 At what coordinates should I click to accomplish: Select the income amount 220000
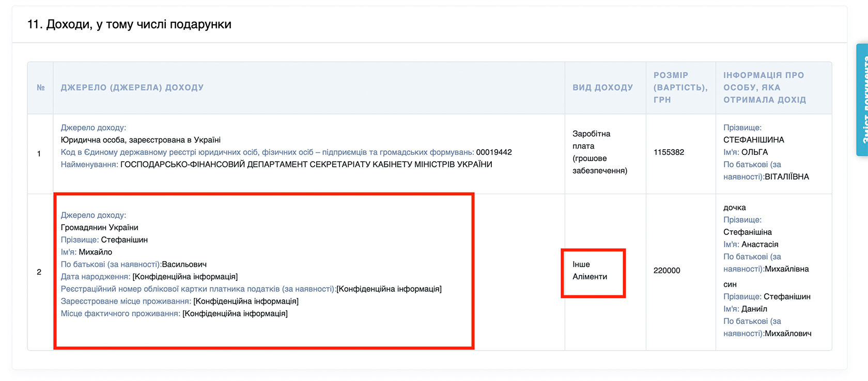[x=667, y=271]
